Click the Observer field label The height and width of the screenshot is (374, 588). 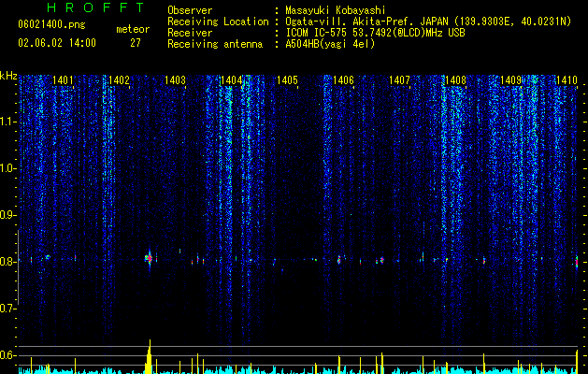coord(190,10)
